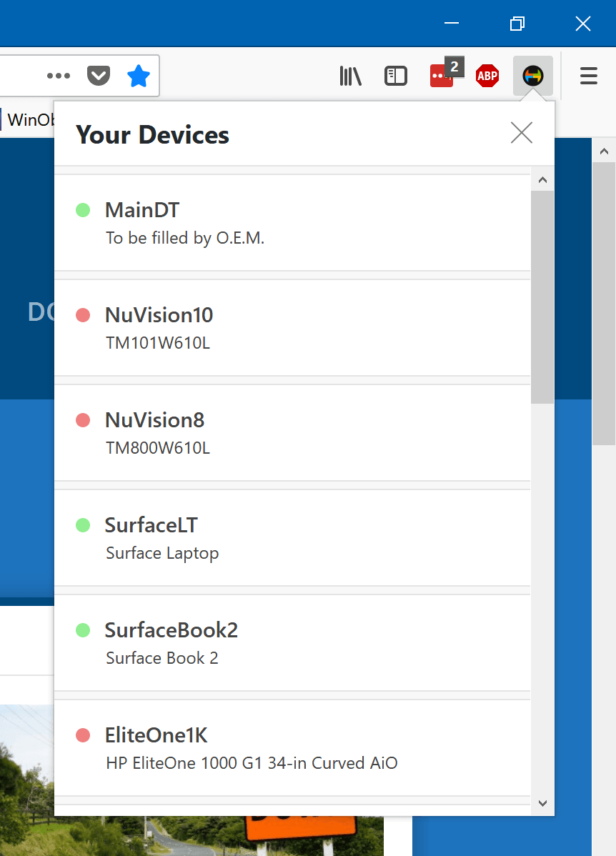Click the device list scroll up arrow
The width and height of the screenshot is (616, 856).
pyautogui.click(x=542, y=179)
